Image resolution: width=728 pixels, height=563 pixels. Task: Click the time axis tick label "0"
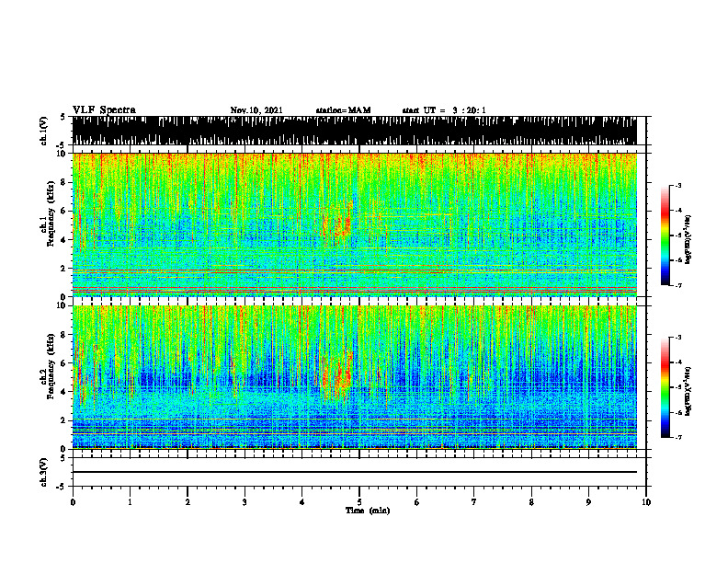point(73,502)
